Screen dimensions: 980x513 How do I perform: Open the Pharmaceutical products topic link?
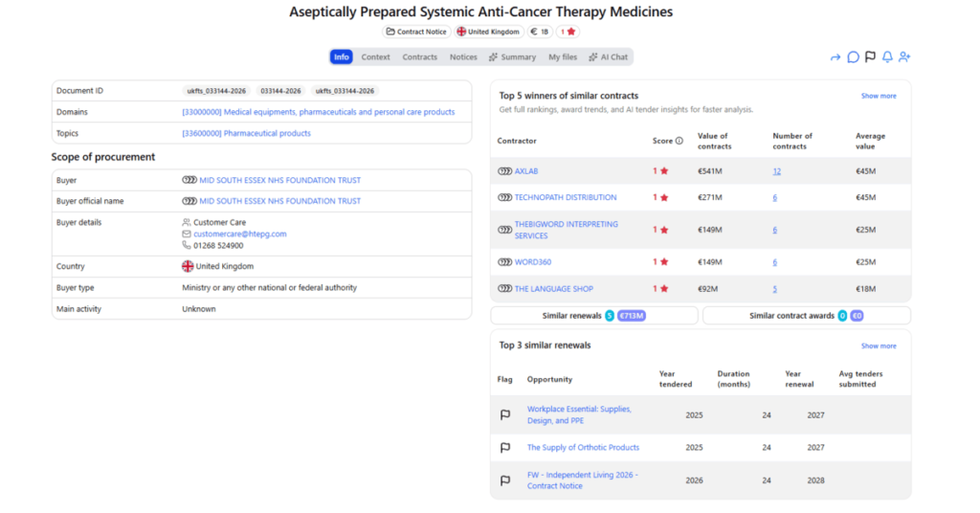(246, 133)
